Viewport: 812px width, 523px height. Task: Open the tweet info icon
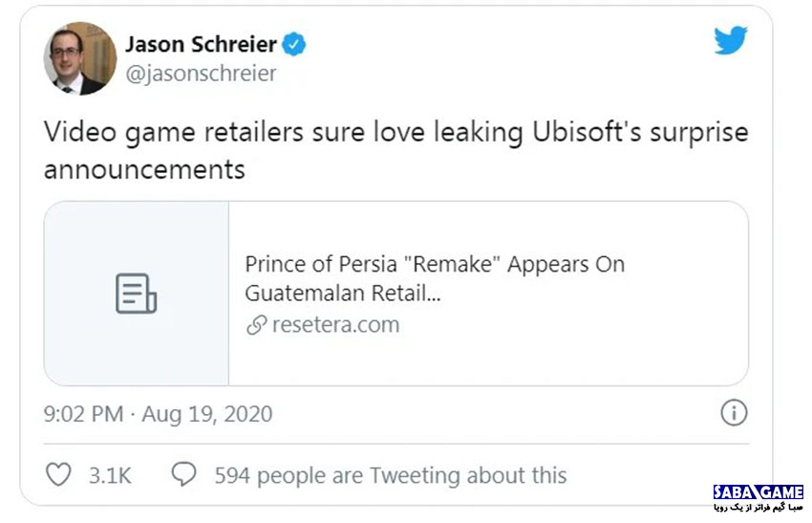(x=734, y=413)
